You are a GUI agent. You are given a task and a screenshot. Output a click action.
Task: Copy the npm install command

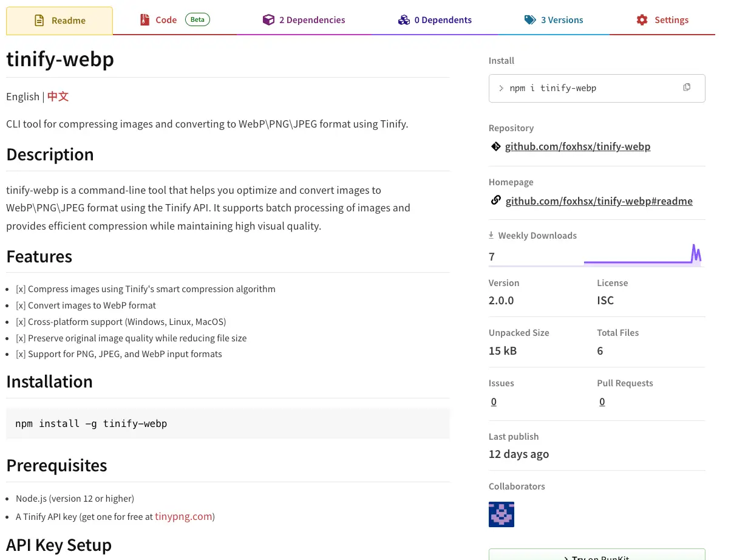pos(687,87)
